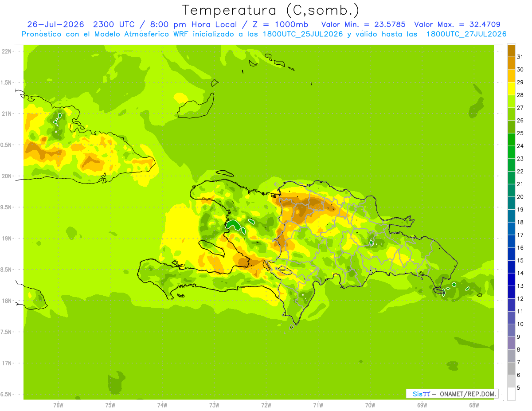The width and height of the screenshot is (532, 411).
Task: Click the legend value "31"
Action: 520,56
